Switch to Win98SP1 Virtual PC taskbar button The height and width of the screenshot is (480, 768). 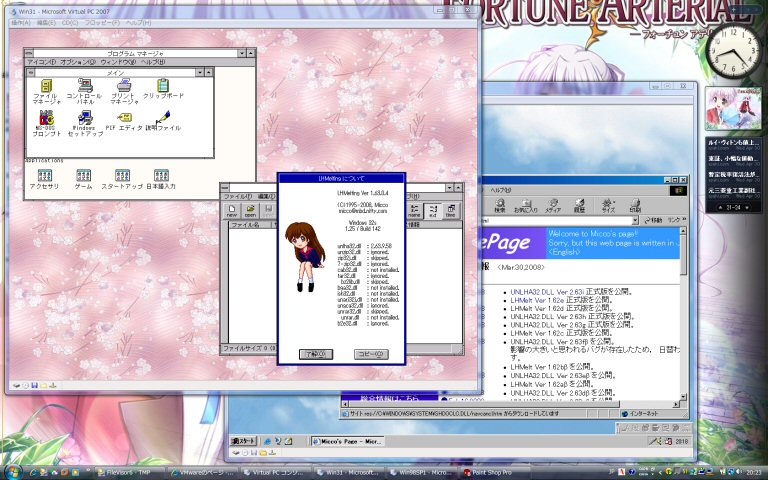(x=422, y=473)
